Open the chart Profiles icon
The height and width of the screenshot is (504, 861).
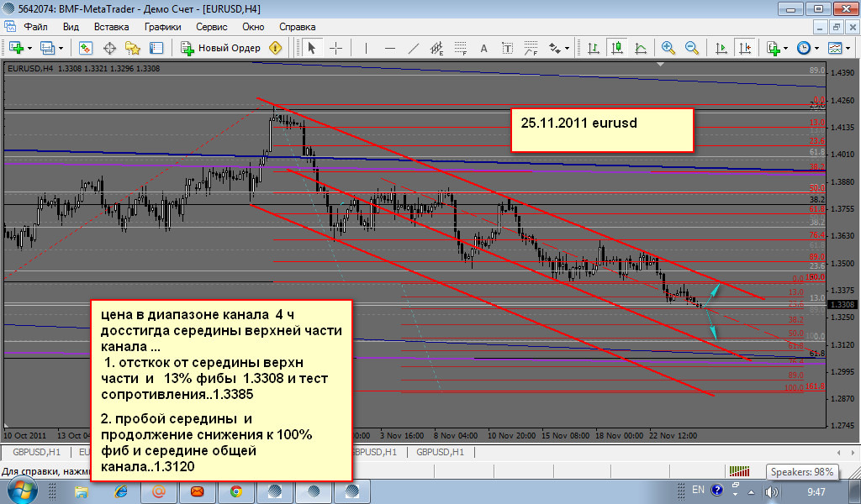coord(47,48)
